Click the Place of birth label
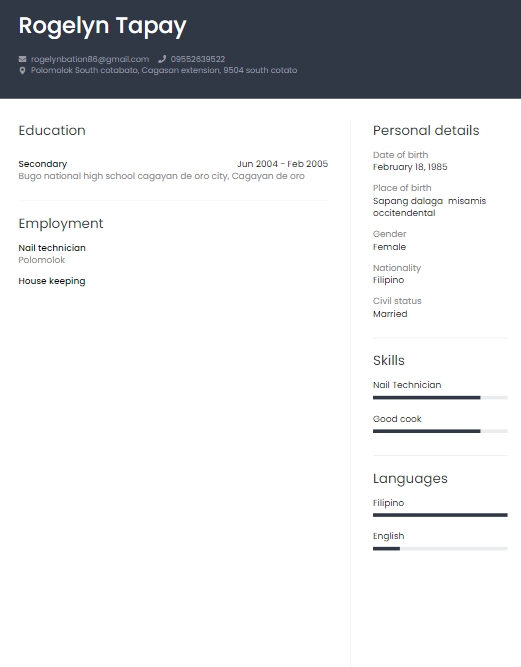Viewport: 521px width, 667px height. [x=402, y=188]
